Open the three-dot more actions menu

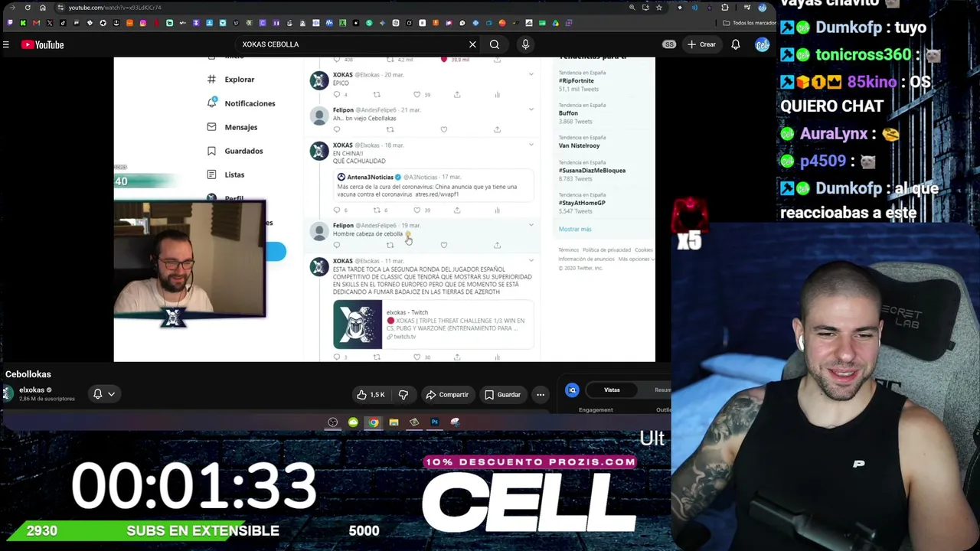point(541,395)
